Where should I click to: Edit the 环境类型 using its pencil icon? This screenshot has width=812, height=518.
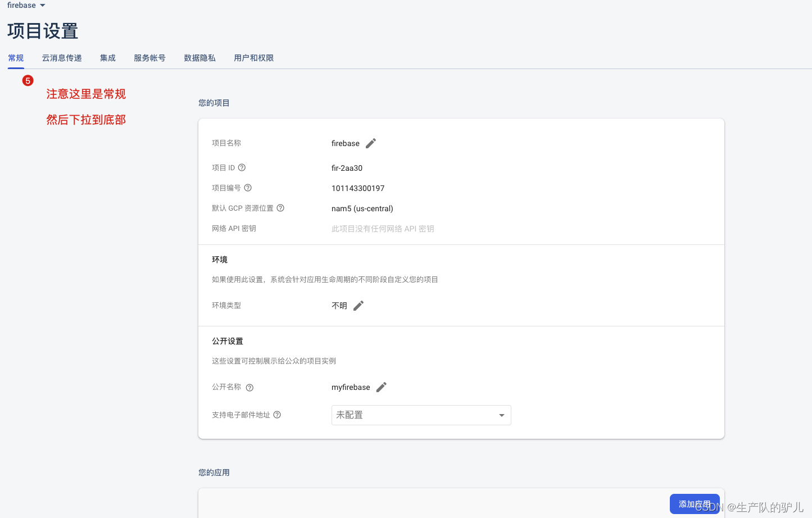pos(359,305)
